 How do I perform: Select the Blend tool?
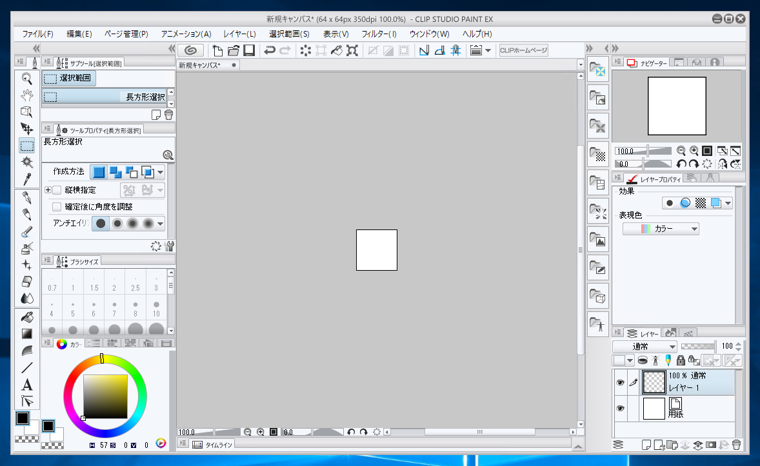tap(27, 298)
